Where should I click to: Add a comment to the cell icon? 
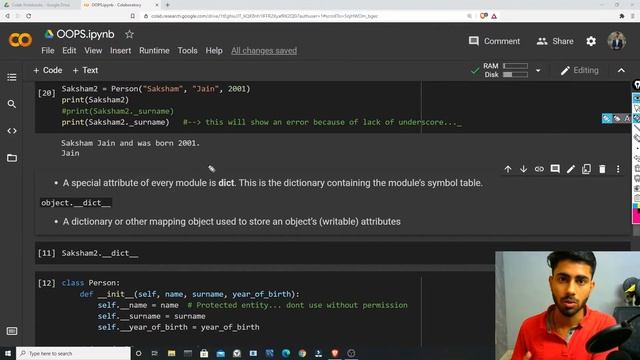(x=555, y=169)
